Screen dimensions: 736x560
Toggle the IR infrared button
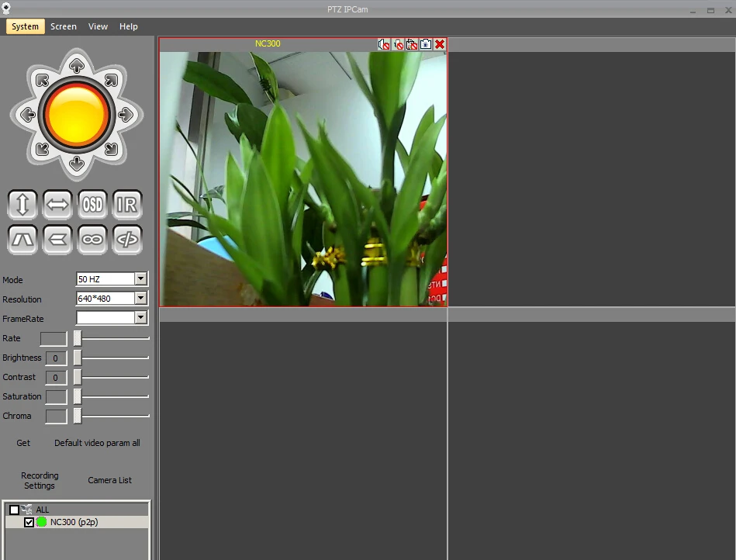pos(127,205)
